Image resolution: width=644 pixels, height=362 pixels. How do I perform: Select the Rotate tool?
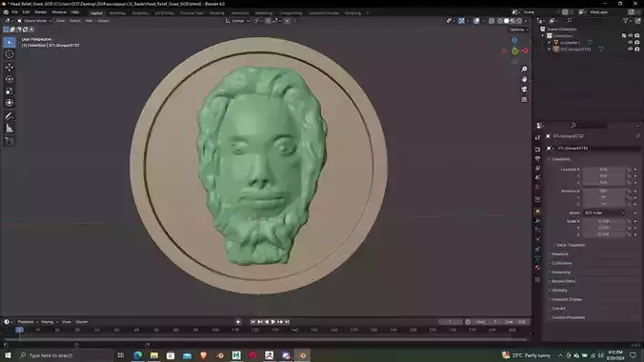[10, 79]
